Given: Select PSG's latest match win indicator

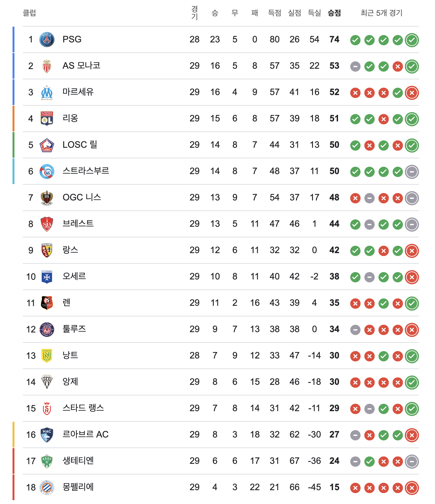Looking at the screenshot, I should click(x=412, y=40).
